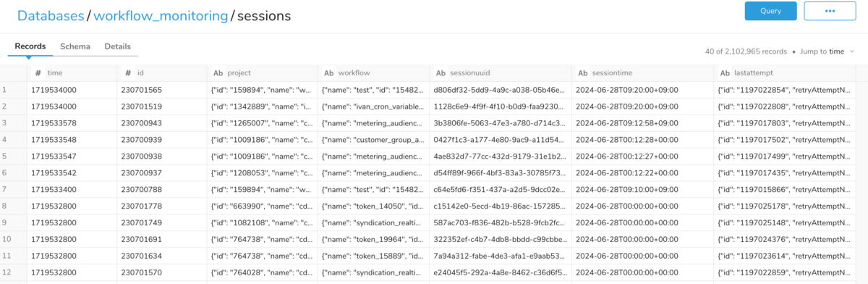The height and width of the screenshot is (284, 868).
Task: Select id cell 230701749
Action: coord(162,222)
